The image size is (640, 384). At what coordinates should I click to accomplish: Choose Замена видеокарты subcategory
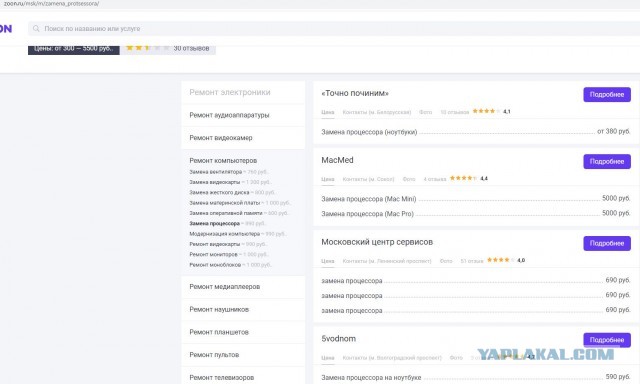click(x=215, y=182)
